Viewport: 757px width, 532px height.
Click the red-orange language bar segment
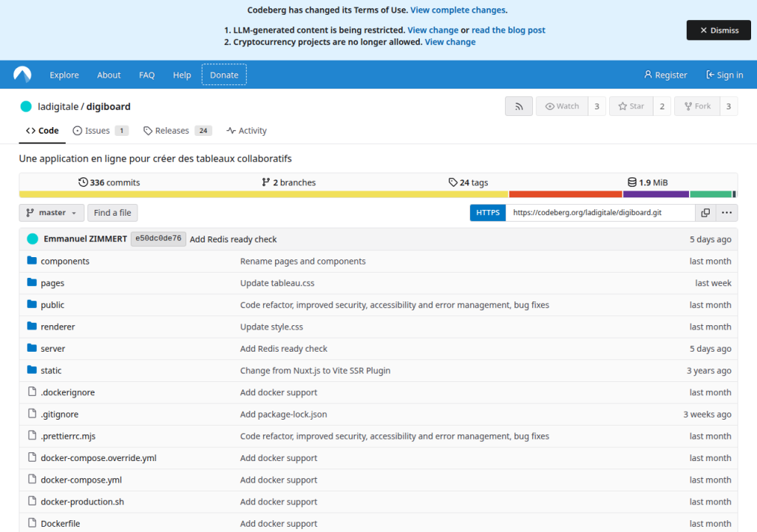click(x=566, y=194)
